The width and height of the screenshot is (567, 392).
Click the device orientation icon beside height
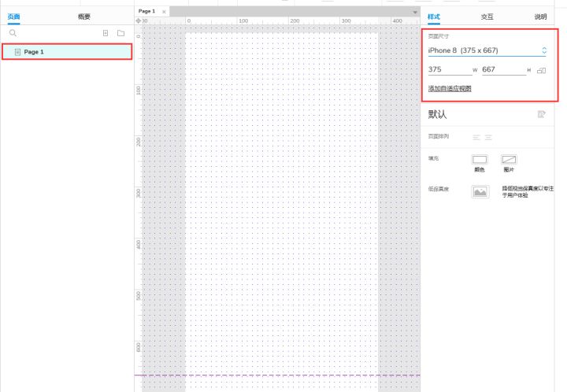click(x=541, y=70)
